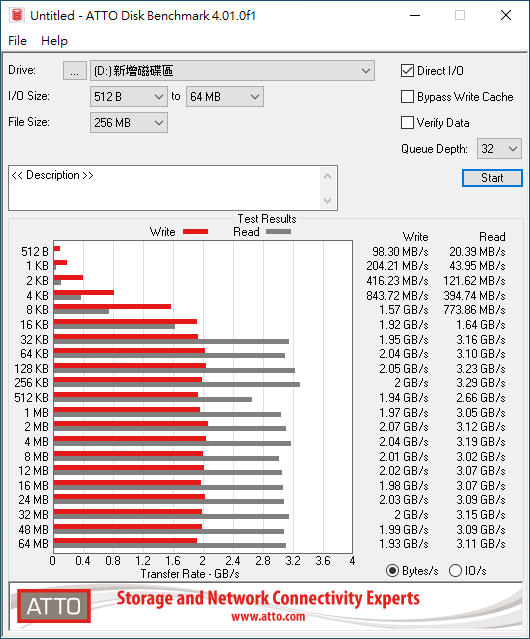Click the Storage and Network Connectivity Experts banner
This screenshot has width=530, height=639.
[x=268, y=598]
